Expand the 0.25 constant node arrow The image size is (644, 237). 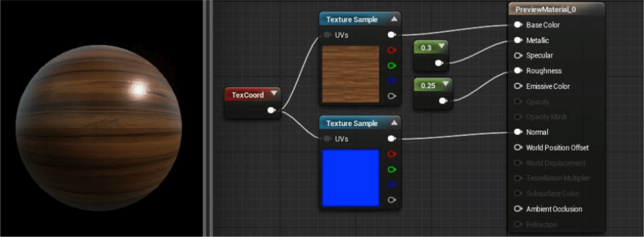[x=446, y=84]
